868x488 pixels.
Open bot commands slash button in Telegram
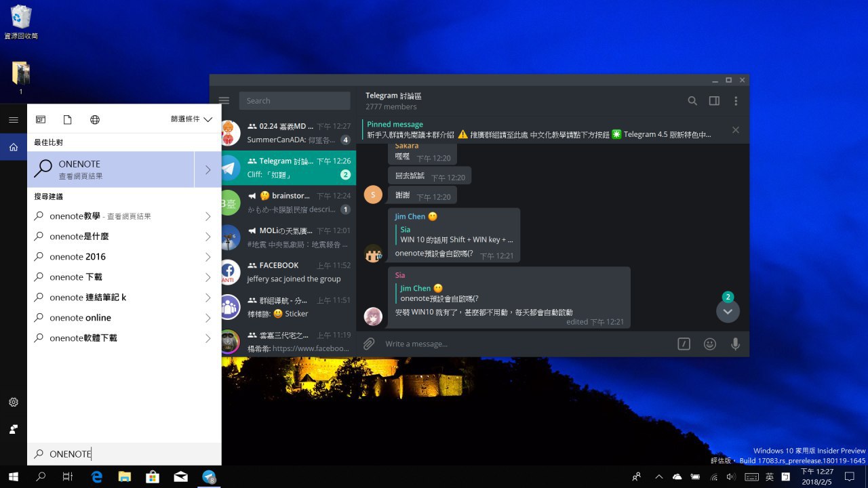pyautogui.click(x=684, y=344)
